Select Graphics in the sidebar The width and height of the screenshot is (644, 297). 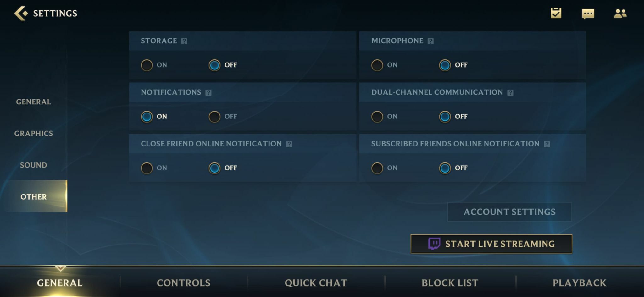pyautogui.click(x=34, y=133)
